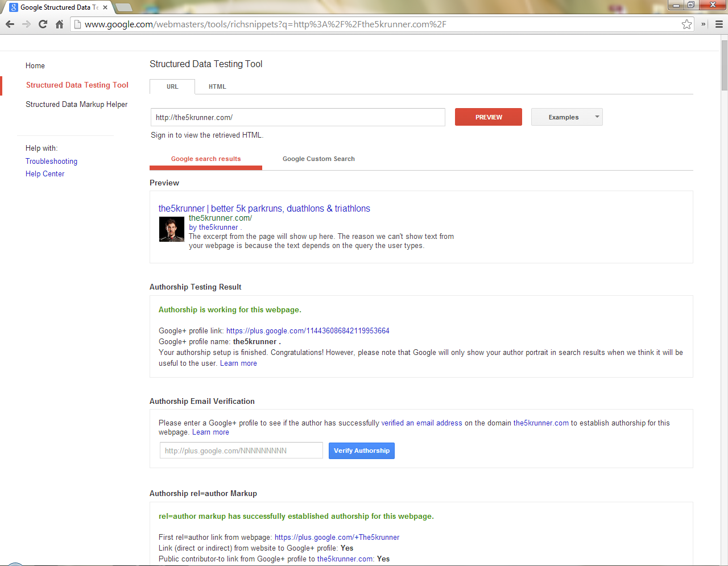Click the Google+ profile input field
Screen dimensions: 728x566
tap(241, 451)
